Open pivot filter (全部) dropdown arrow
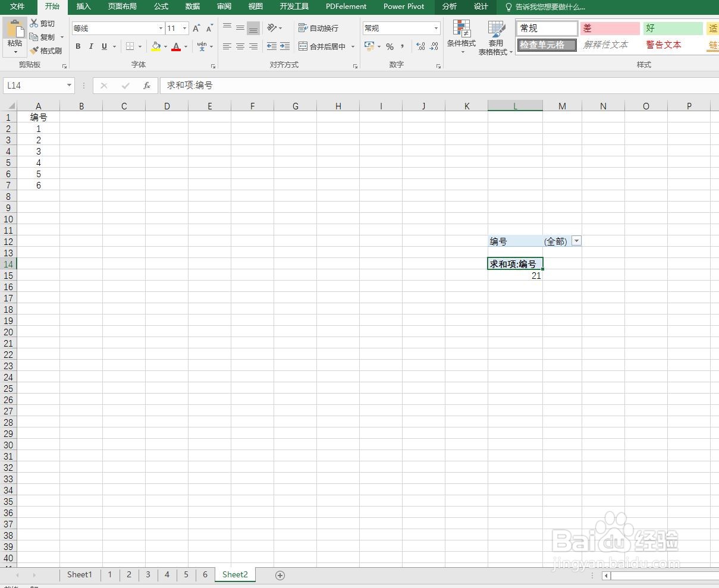 (576, 241)
